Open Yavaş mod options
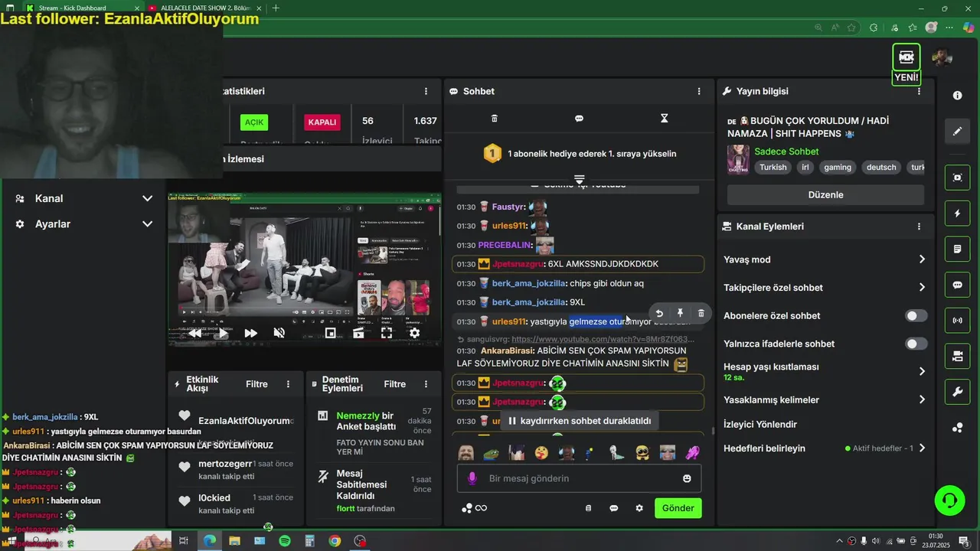Viewport: 980px width, 551px height. tap(825, 259)
